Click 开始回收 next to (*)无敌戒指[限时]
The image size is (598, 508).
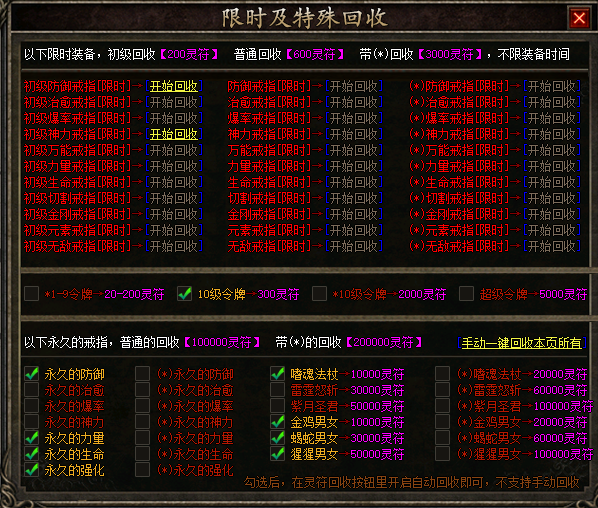point(552,246)
